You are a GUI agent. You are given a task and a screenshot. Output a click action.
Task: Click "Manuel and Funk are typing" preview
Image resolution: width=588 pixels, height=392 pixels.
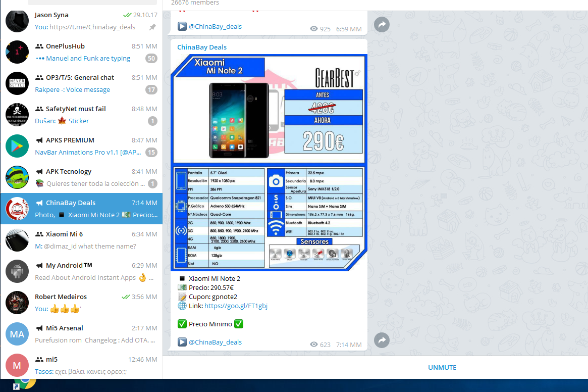[x=88, y=58]
